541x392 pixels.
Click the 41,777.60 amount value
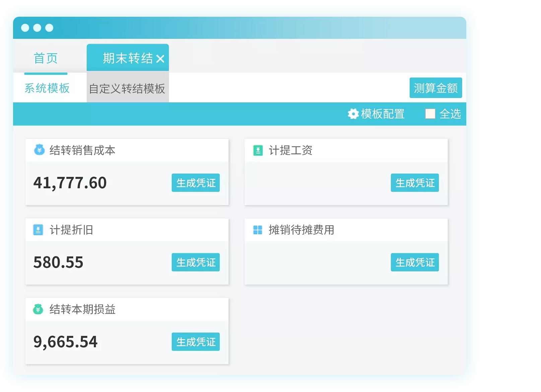tap(70, 183)
